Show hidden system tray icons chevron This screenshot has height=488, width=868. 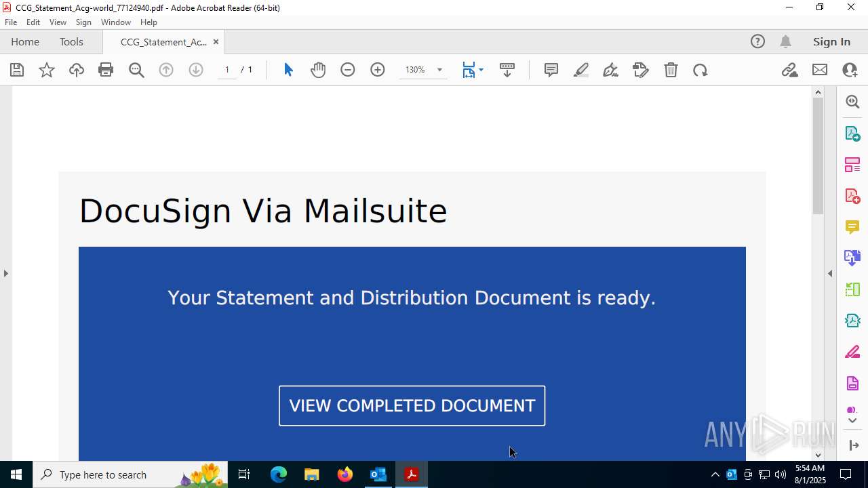point(715,474)
